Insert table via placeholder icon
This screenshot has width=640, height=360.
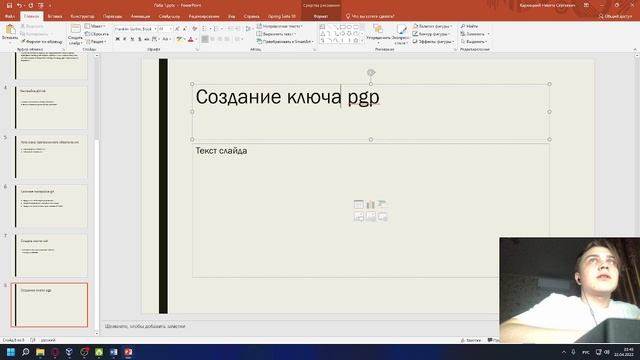(x=358, y=204)
